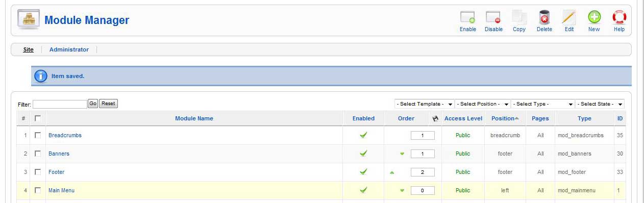
Task: Click Public access level for Banners
Action: pyautogui.click(x=463, y=154)
